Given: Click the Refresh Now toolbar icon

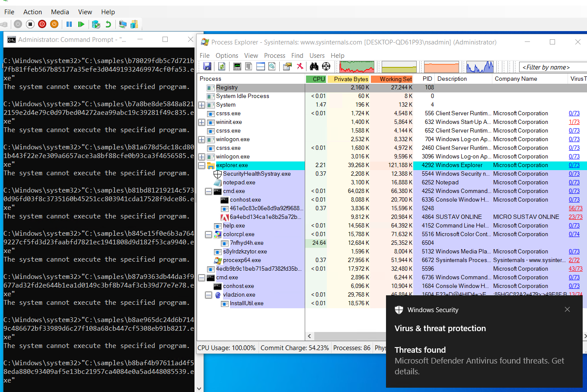Looking at the screenshot, I should (x=222, y=66).
